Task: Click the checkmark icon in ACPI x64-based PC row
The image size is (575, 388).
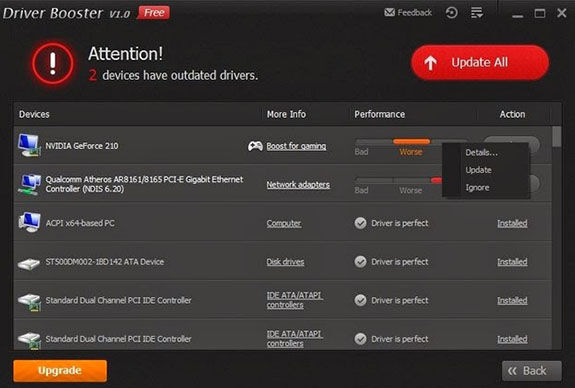Action: click(360, 223)
